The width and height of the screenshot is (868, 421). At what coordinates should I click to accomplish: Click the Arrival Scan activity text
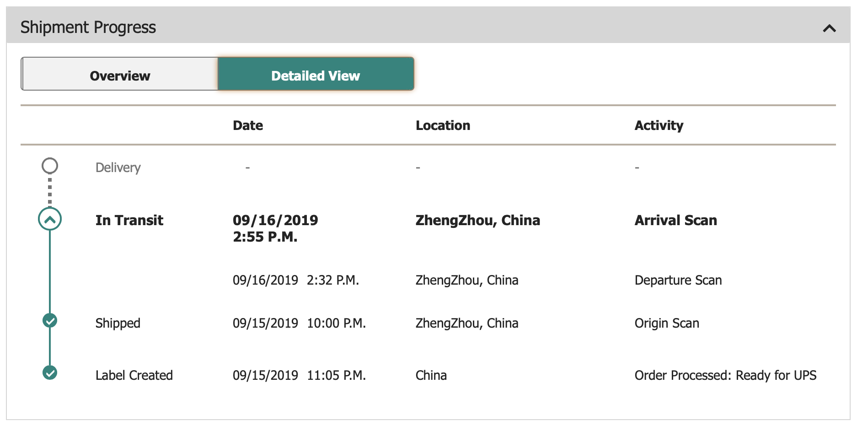click(676, 220)
